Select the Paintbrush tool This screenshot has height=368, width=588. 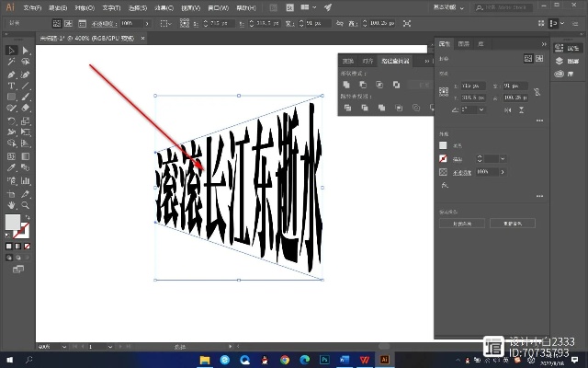click(x=26, y=97)
